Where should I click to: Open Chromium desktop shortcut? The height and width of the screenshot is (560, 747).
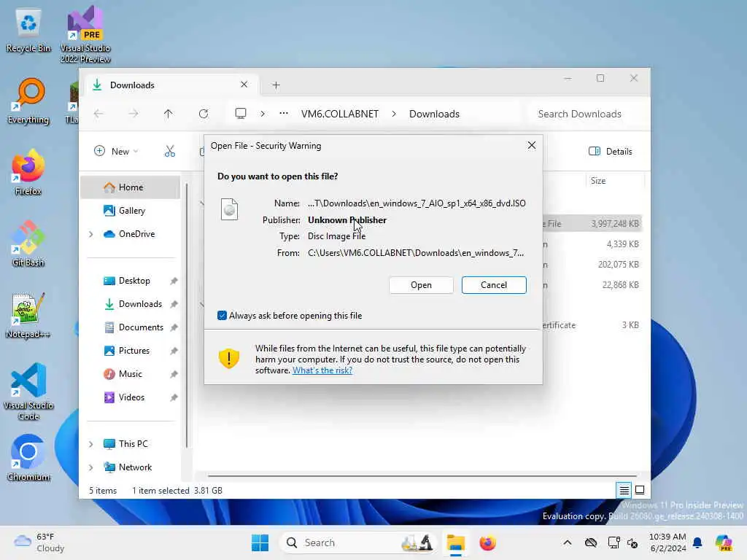28,458
